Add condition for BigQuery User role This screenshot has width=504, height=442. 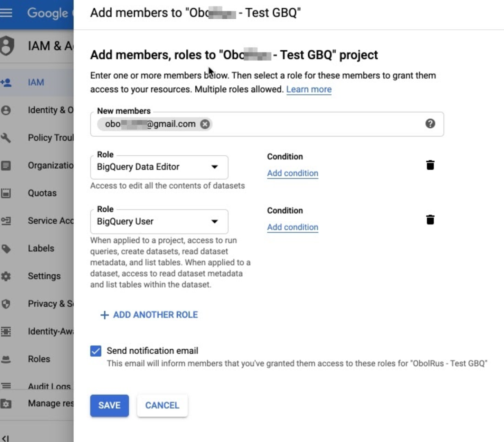click(292, 227)
